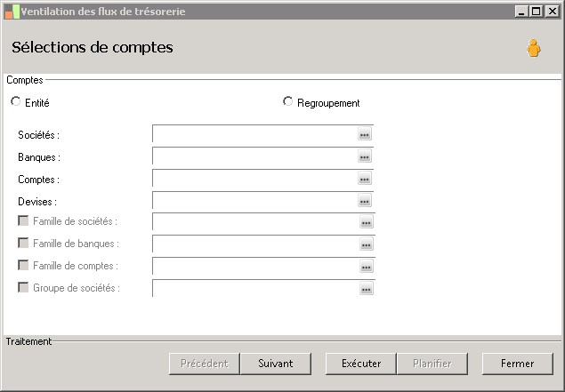Open the Sociétés browse ellipsis button
This screenshot has width=565, height=392.
tap(365, 134)
